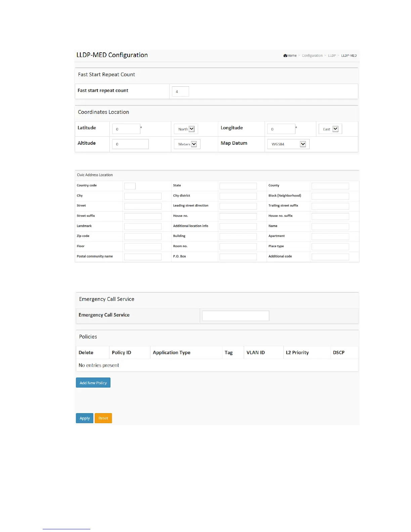
Task: Open the East longitude direction dropdown
Action: [x=330, y=129]
